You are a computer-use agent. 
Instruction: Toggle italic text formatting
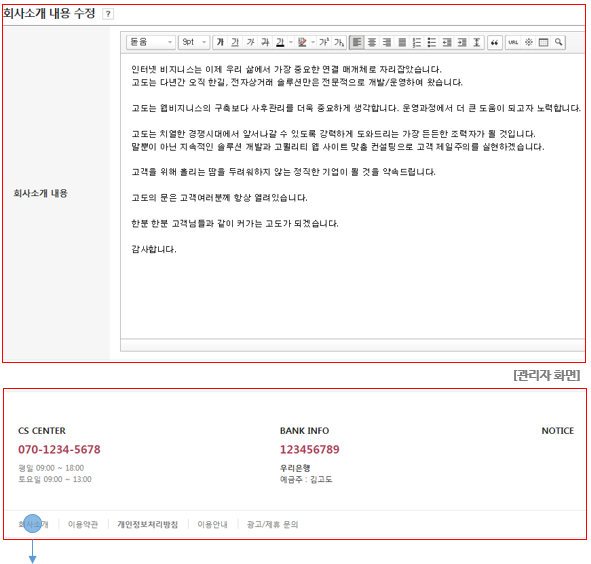coord(250,42)
